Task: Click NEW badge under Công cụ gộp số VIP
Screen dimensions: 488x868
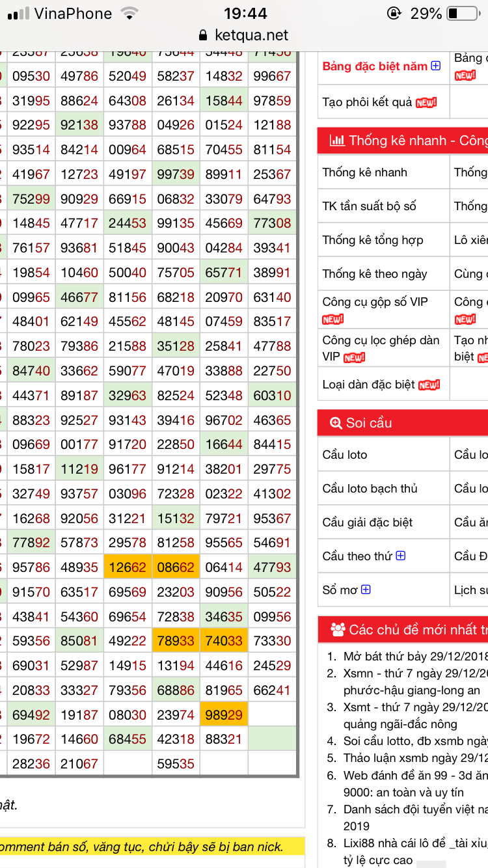Action: (x=333, y=319)
